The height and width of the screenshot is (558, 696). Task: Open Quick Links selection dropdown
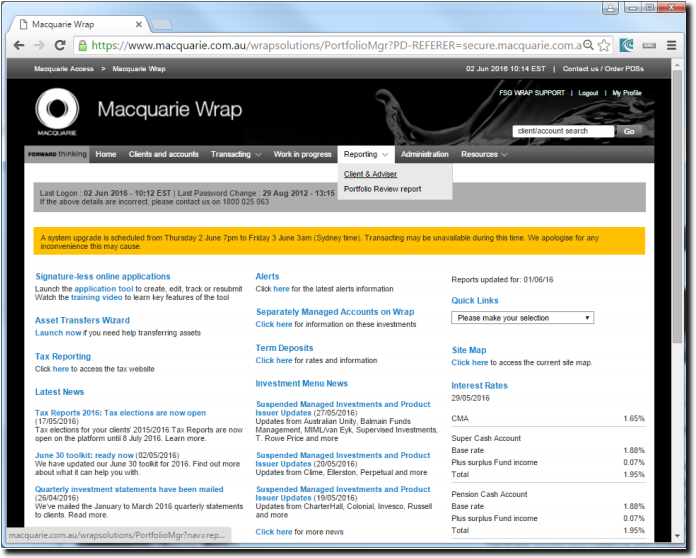(522, 318)
